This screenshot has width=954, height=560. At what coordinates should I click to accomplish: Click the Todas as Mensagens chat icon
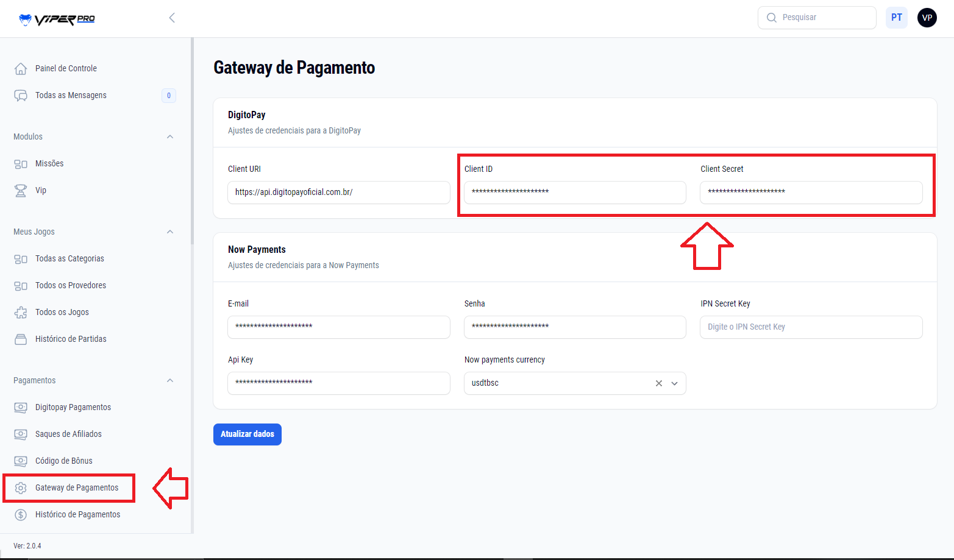(x=21, y=96)
